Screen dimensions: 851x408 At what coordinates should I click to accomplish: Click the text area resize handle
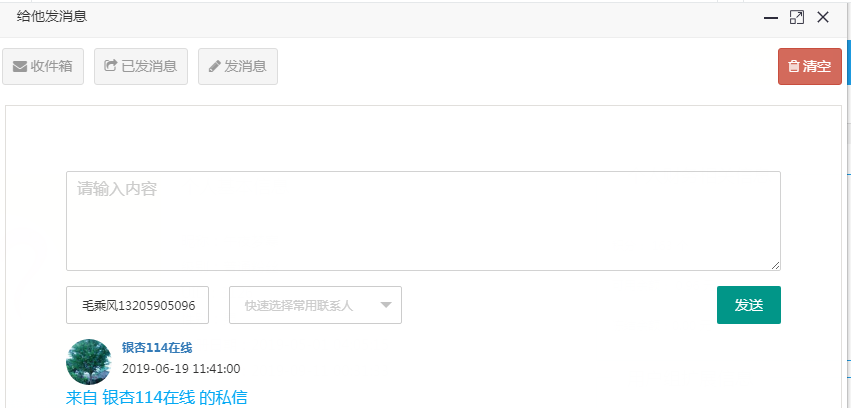point(775,265)
